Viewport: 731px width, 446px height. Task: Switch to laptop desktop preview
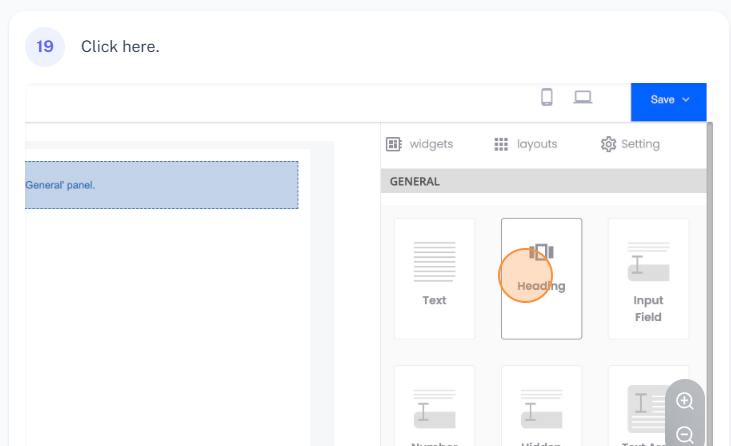[x=583, y=97]
